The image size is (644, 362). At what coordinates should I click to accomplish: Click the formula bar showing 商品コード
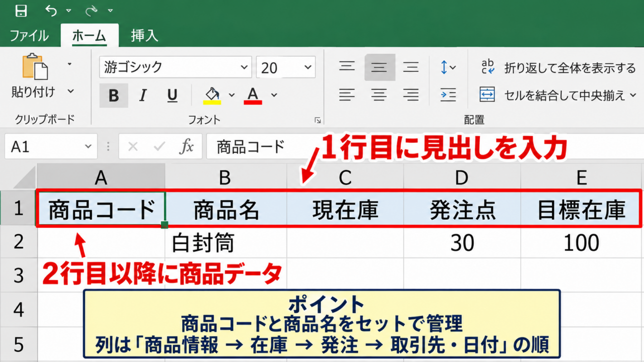(425, 146)
